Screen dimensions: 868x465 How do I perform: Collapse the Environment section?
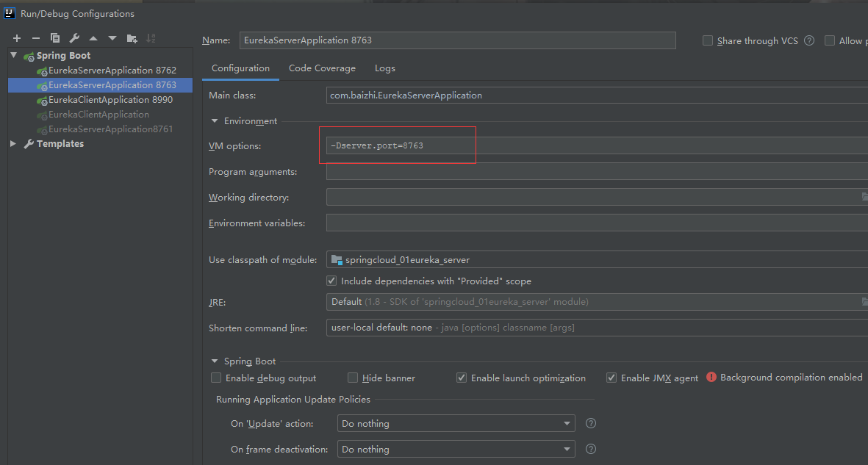215,120
